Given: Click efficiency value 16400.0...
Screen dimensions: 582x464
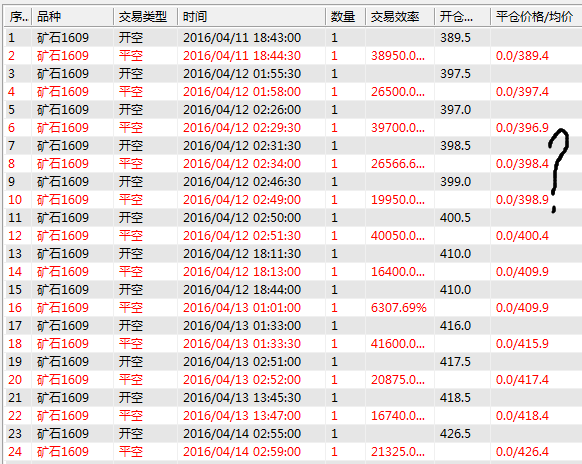Looking at the screenshot, I should pyautogui.click(x=398, y=272).
